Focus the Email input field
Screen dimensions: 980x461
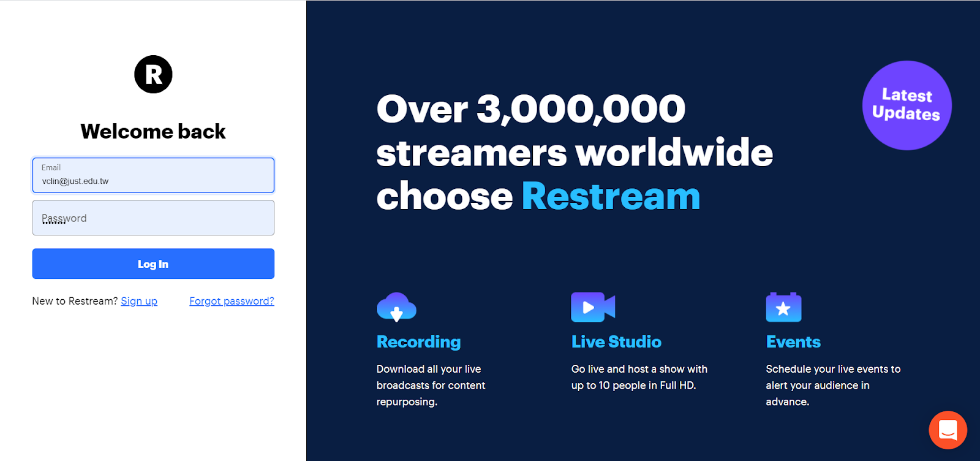pos(153,175)
